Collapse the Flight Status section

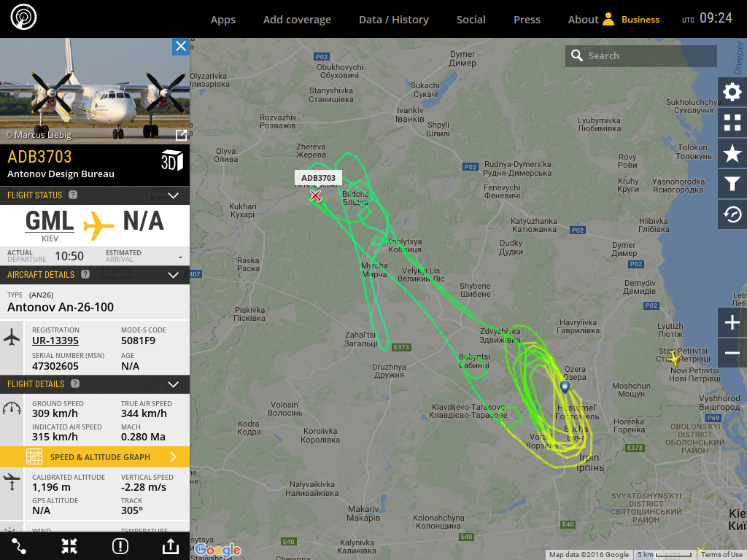174,195
